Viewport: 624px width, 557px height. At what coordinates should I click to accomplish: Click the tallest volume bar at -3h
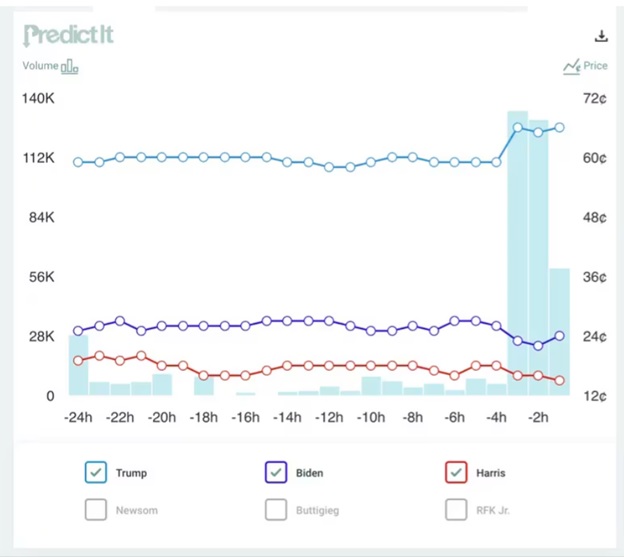point(517,253)
